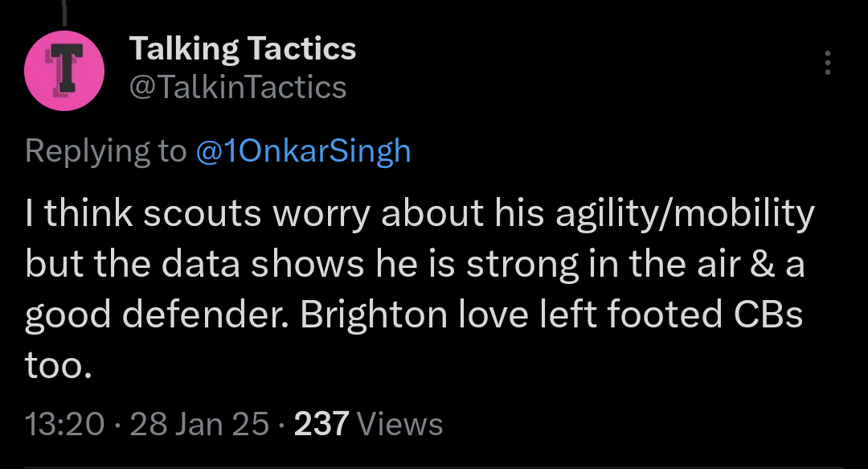Image resolution: width=868 pixels, height=469 pixels.
Task: Click the final line 'too.' of tweet
Action: coord(58,366)
